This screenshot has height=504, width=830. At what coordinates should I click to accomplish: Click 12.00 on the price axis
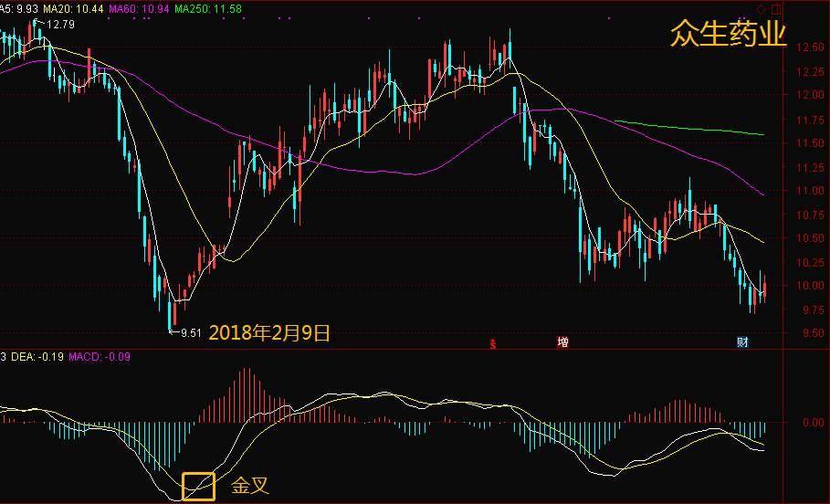810,95
